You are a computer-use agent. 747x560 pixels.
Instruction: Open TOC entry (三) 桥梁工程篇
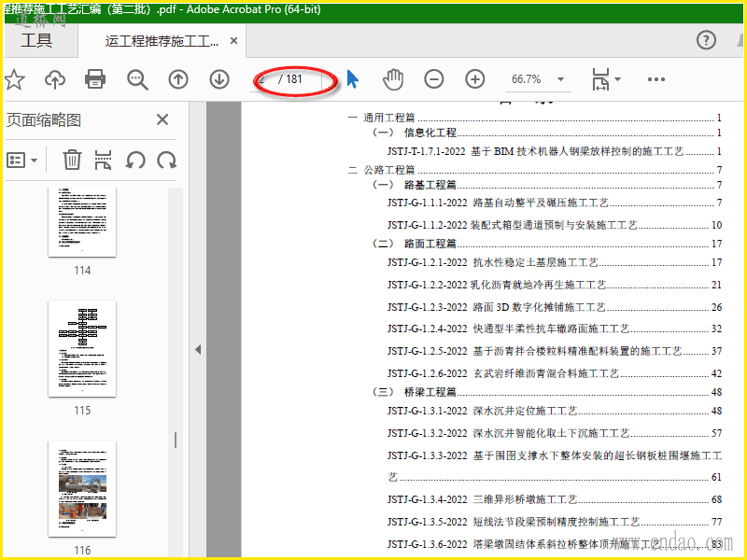click(x=547, y=392)
